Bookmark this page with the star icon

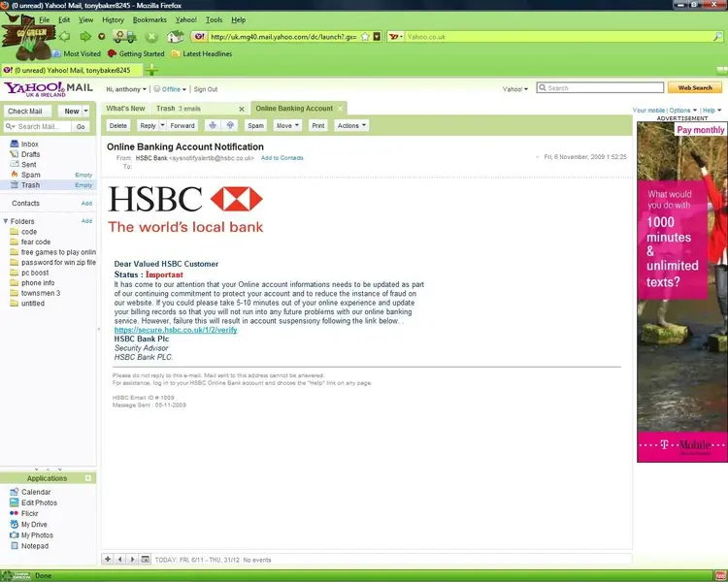click(x=365, y=37)
